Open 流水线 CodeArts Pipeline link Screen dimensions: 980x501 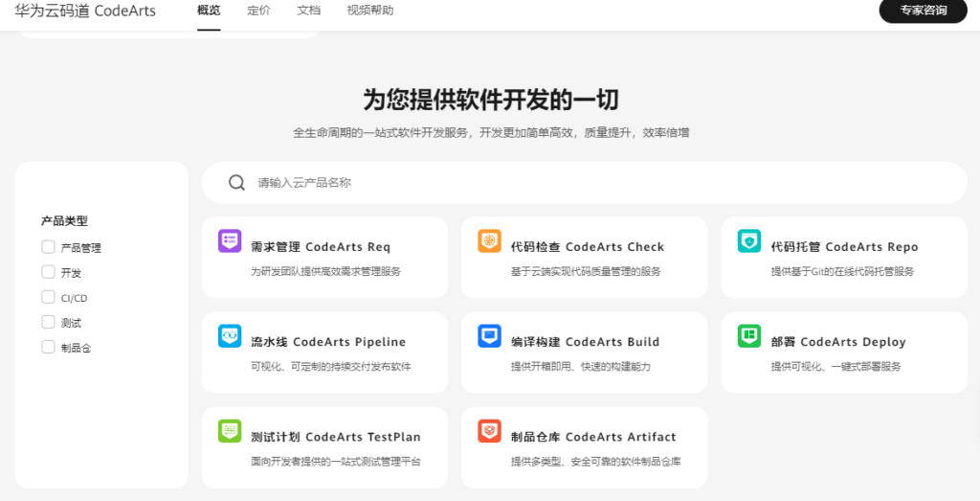[329, 342]
